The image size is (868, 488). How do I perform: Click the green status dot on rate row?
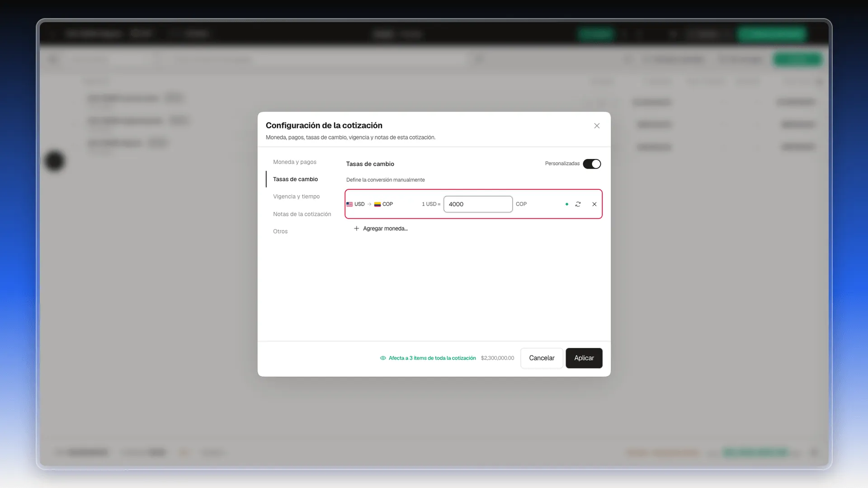[x=567, y=204]
